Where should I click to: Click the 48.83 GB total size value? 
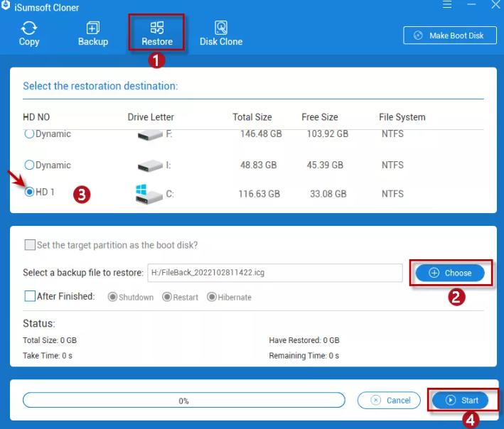[259, 165]
